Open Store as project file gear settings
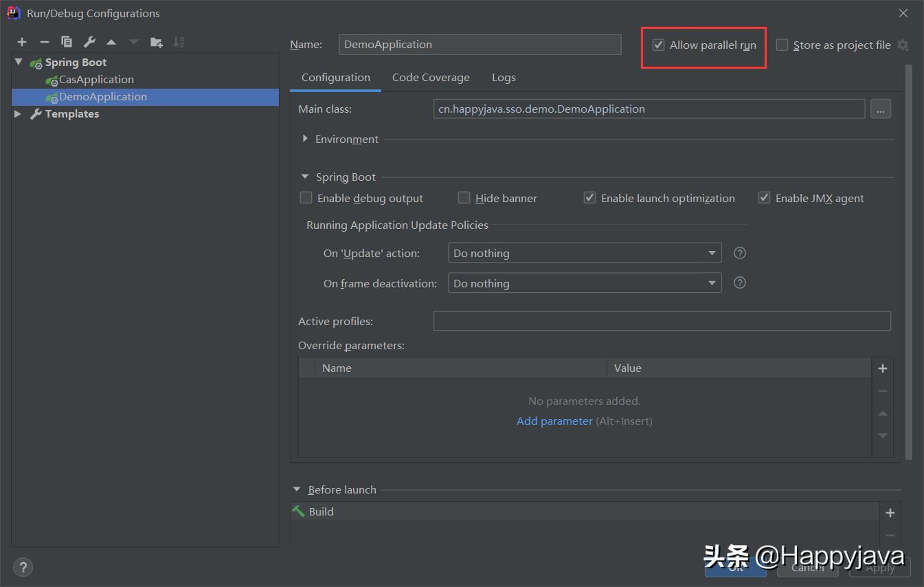924x587 pixels. [903, 45]
